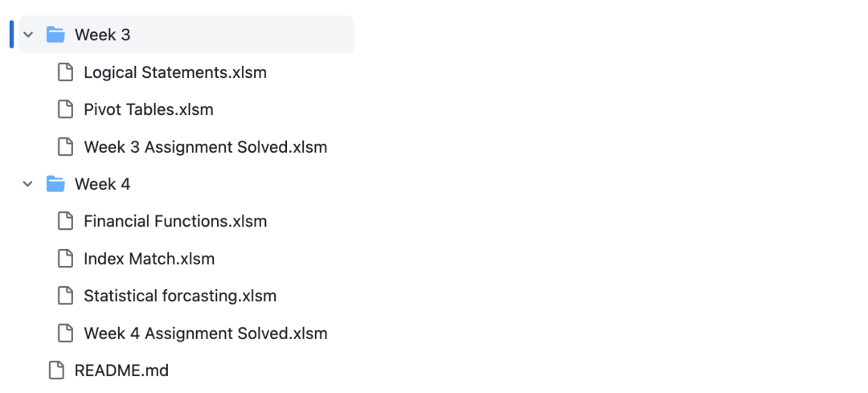Click the Week 4 folder icon
The height and width of the screenshot is (393, 868).
point(55,184)
